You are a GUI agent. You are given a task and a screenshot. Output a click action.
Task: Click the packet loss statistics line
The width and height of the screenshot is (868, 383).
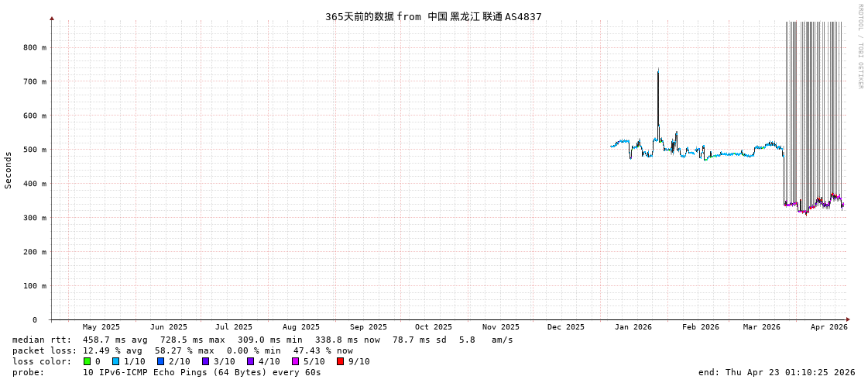(x=182, y=350)
